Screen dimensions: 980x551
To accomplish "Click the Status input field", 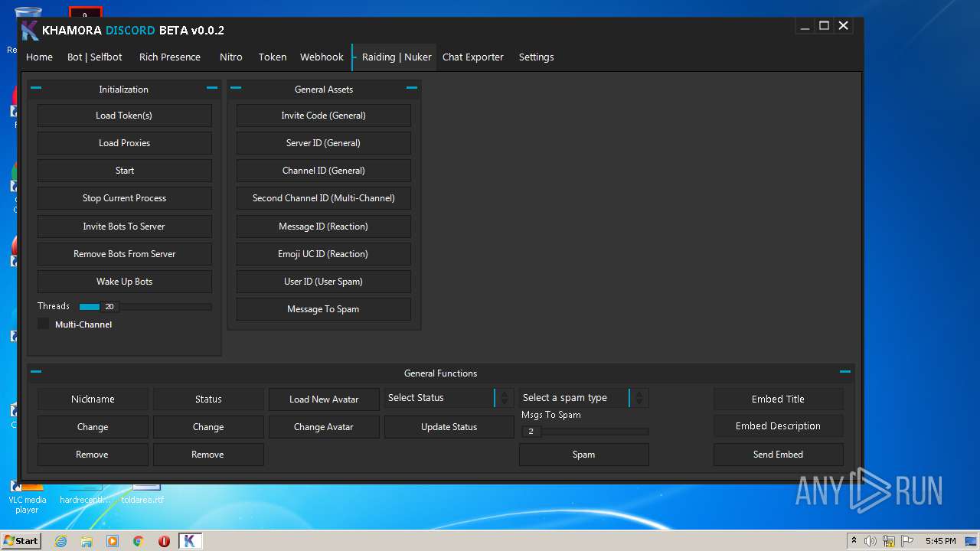I will 208,399.
